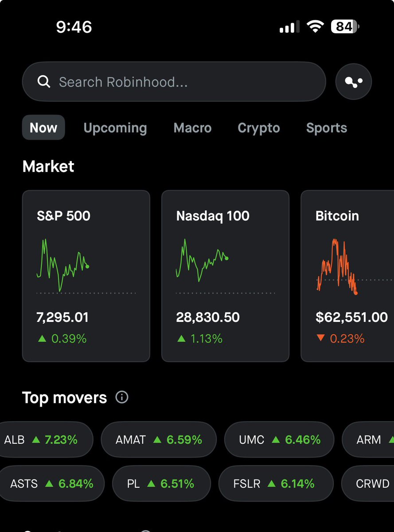Open the Bitcoin market card
394x532 pixels.
(x=347, y=276)
